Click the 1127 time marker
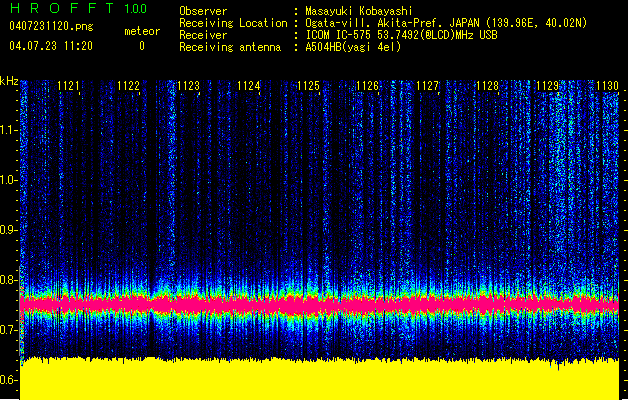The width and height of the screenshot is (629, 400). (x=428, y=86)
